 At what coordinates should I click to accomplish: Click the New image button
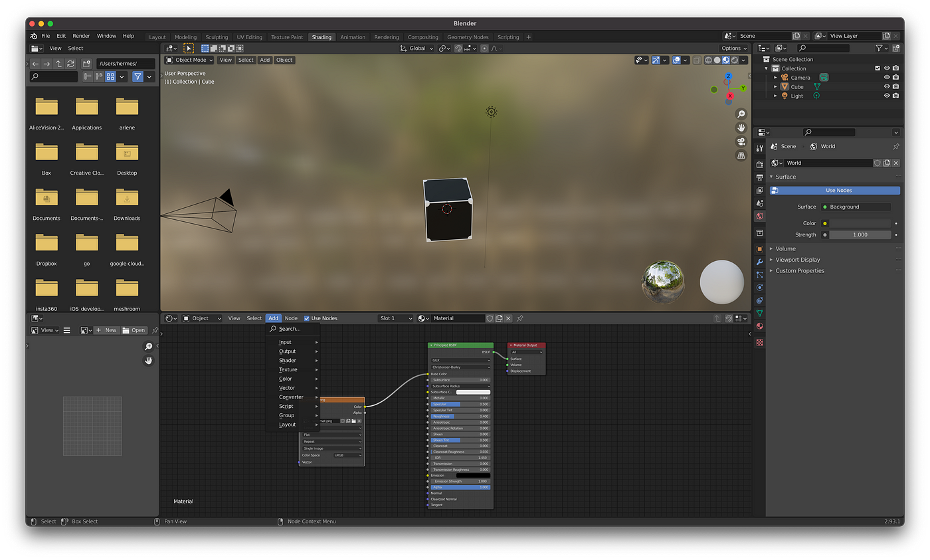pyautogui.click(x=106, y=330)
